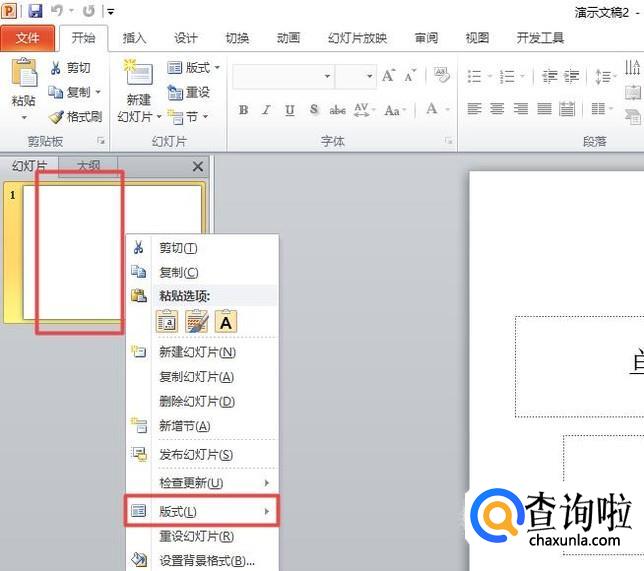The height and width of the screenshot is (571, 644).
Task: Open the 文件 tab
Action: pyautogui.click(x=27, y=38)
